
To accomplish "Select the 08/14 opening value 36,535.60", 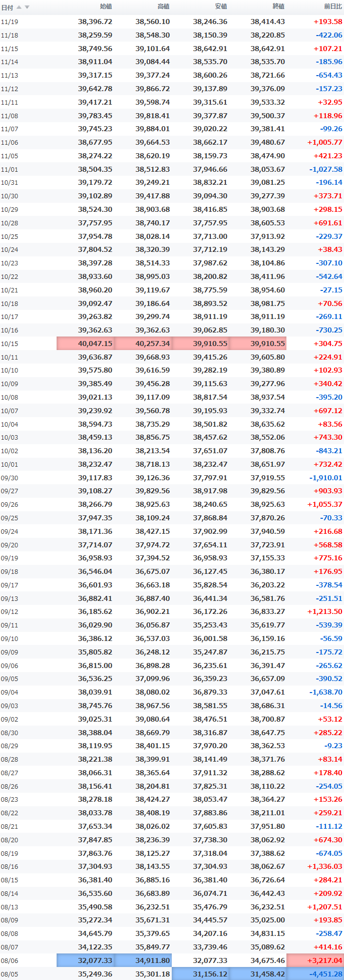I will click(x=95, y=893).
